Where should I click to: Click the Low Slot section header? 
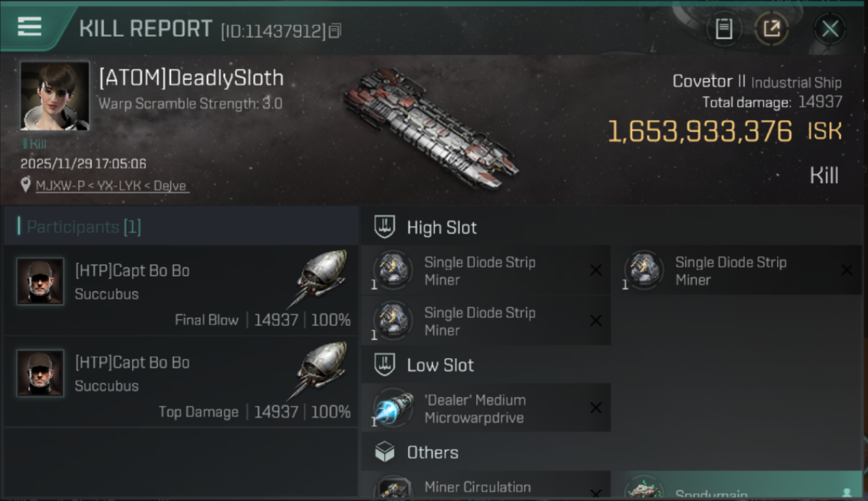440,365
